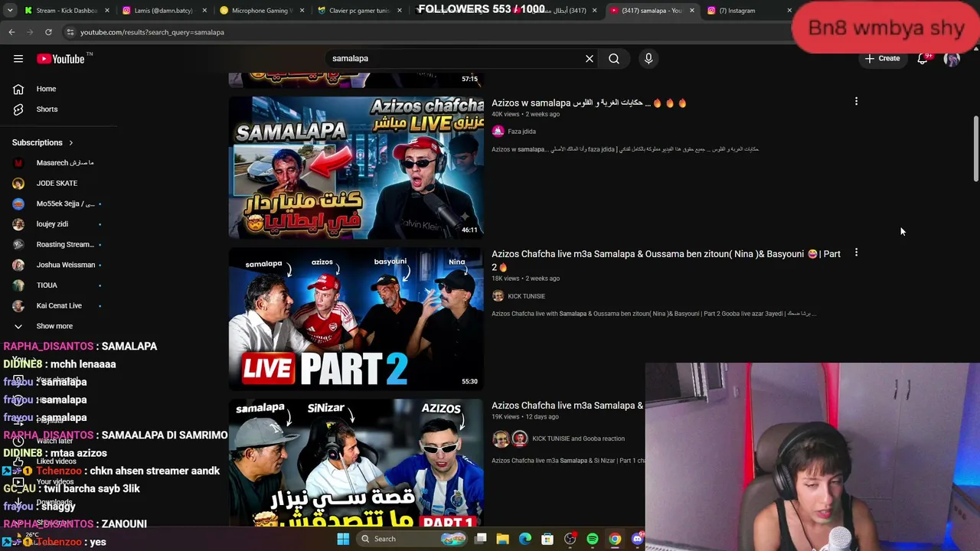Play the LIVE PART 2 video thumbnail
The width and height of the screenshot is (980, 551).
click(356, 318)
